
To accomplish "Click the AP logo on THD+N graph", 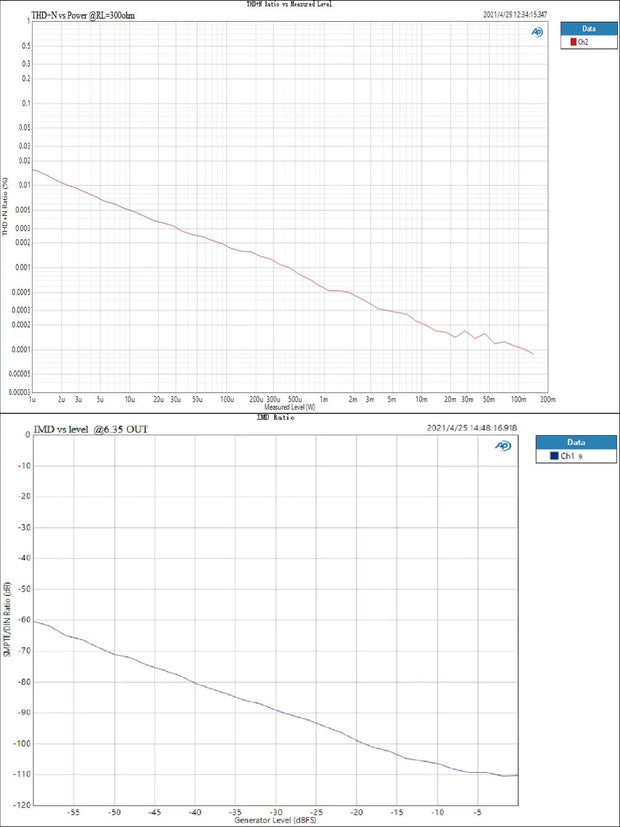I will [537, 32].
